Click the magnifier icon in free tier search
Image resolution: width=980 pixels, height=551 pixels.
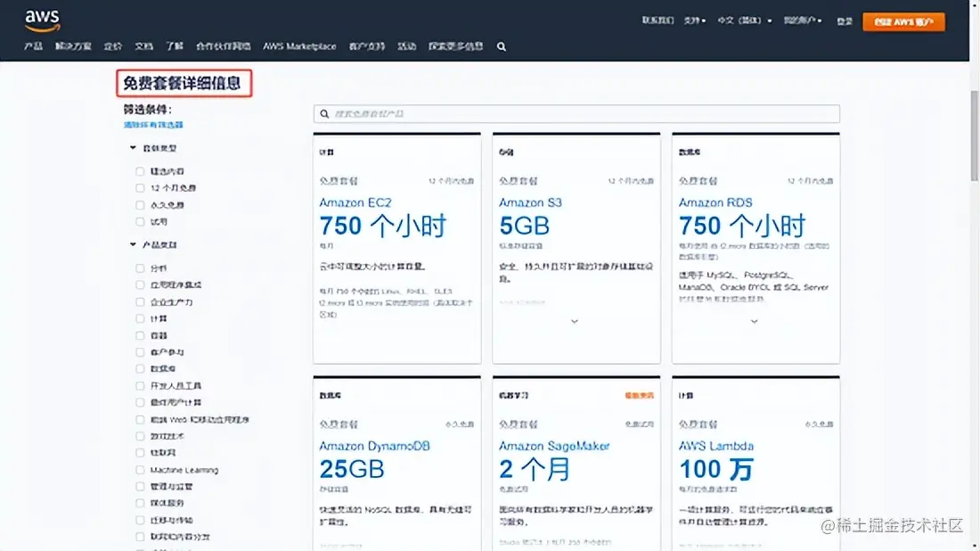pos(324,114)
